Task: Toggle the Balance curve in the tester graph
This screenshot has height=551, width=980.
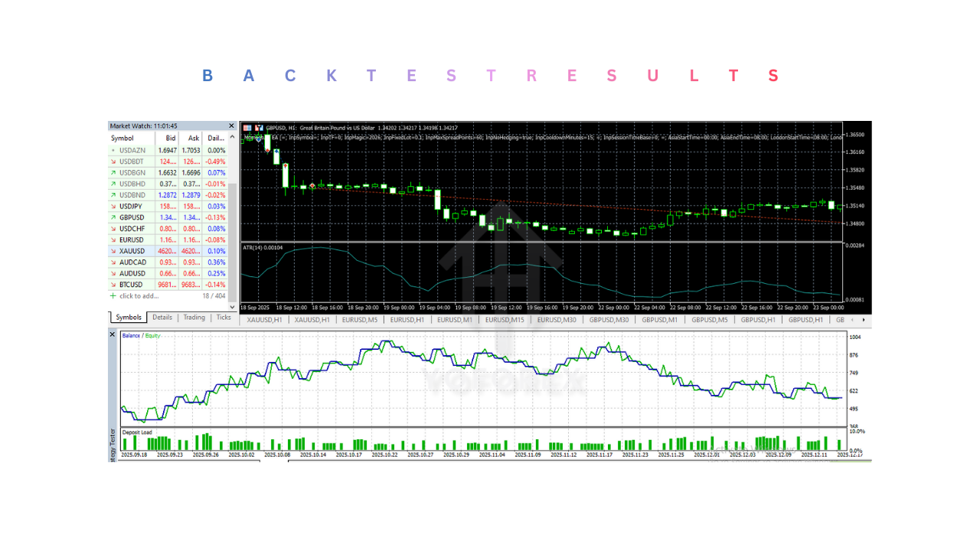Action: [x=132, y=334]
